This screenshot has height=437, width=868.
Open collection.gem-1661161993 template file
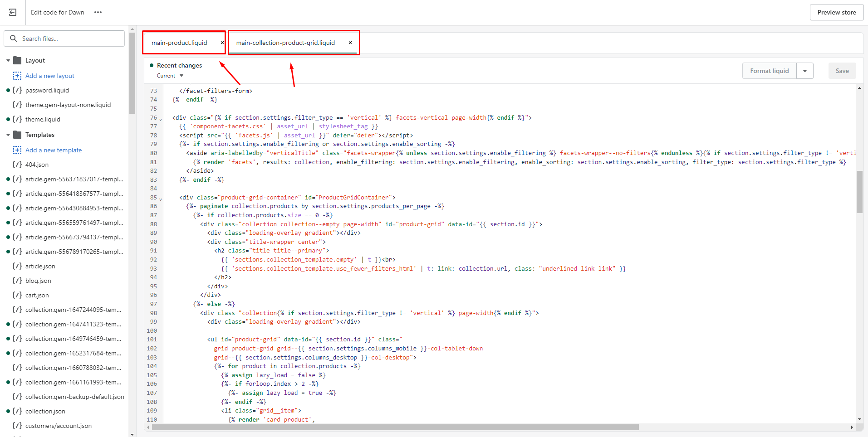(73, 382)
